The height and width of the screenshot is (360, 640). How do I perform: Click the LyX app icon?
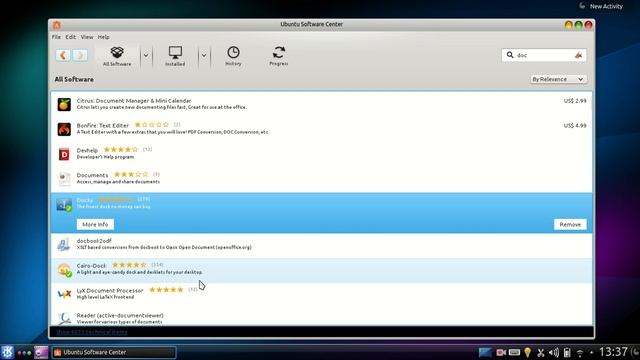(x=64, y=294)
